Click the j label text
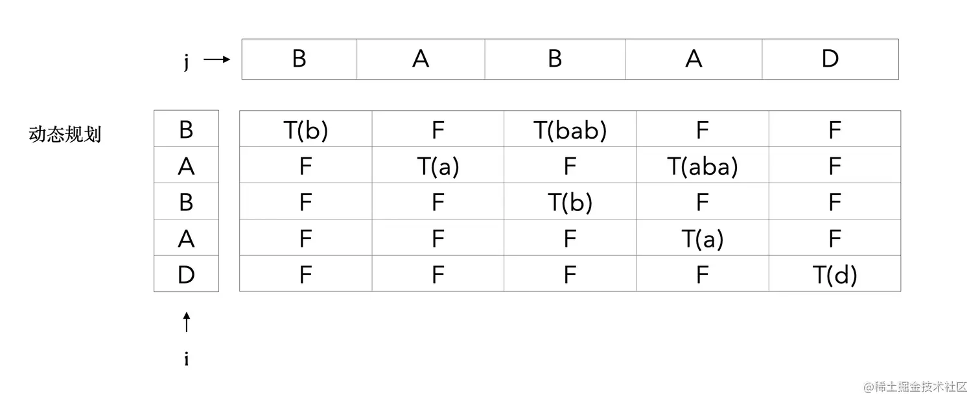980x406 pixels. tap(186, 62)
